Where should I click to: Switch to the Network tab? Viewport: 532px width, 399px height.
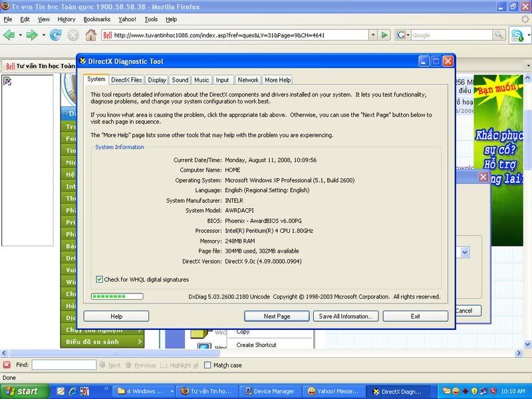(248, 80)
